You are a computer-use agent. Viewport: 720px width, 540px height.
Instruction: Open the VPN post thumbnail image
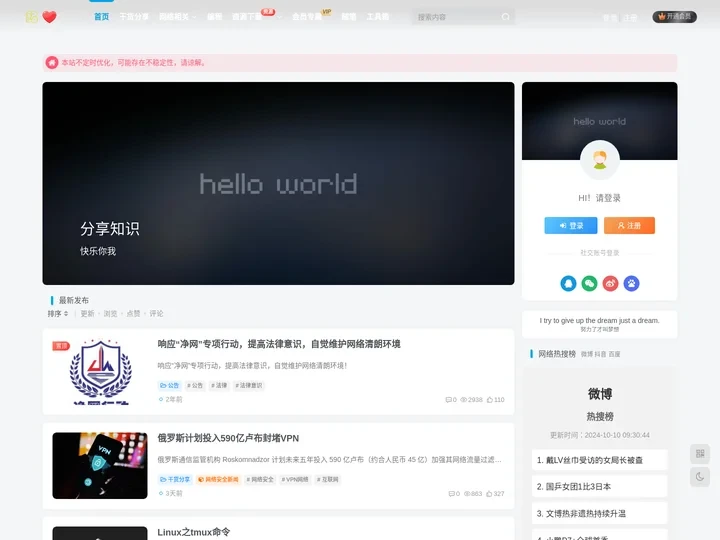[100, 466]
